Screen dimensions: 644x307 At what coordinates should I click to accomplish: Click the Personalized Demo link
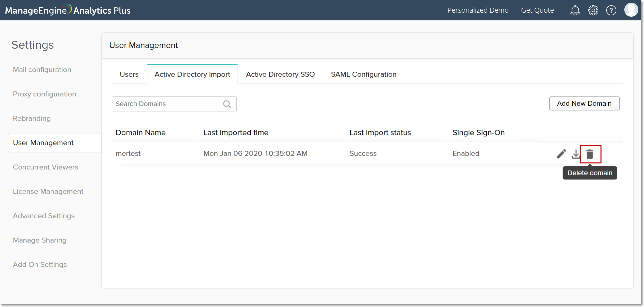[478, 10]
